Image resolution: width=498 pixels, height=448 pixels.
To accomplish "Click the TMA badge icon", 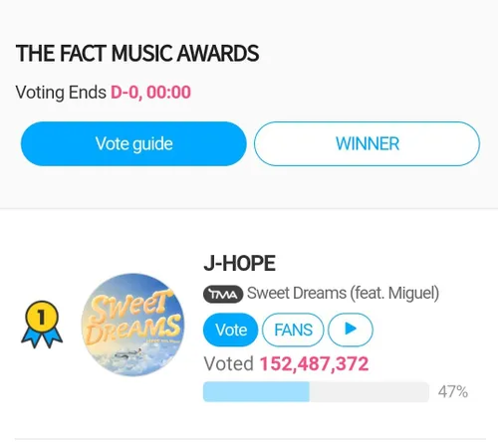I will click(223, 294).
